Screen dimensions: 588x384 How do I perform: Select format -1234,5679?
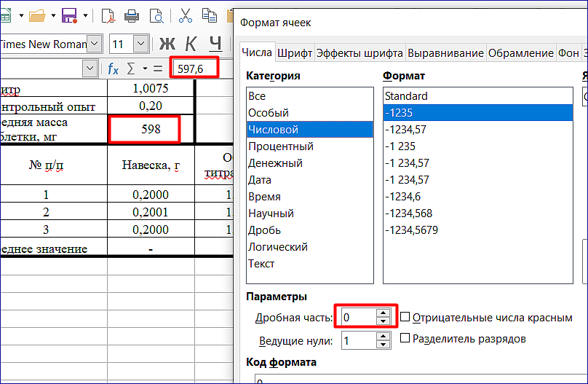[477, 230]
